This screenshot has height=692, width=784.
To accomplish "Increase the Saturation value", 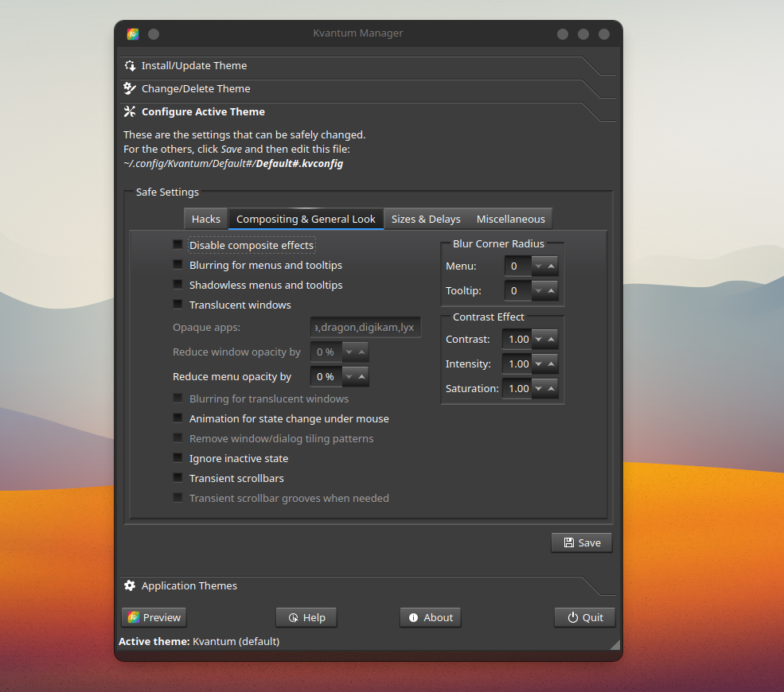I will pyautogui.click(x=551, y=388).
